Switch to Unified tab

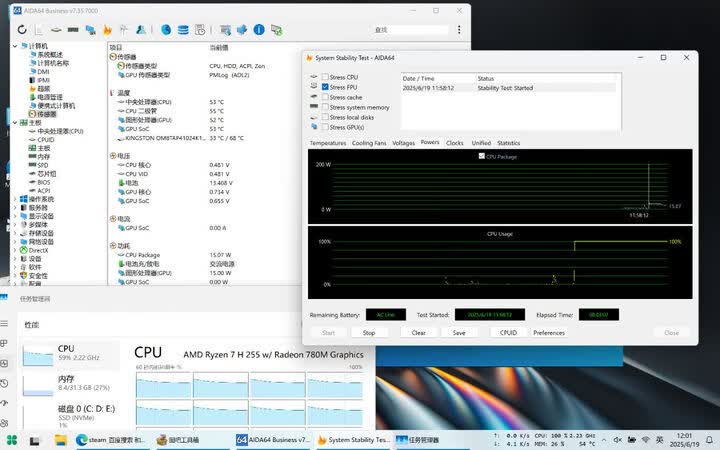[x=481, y=143]
